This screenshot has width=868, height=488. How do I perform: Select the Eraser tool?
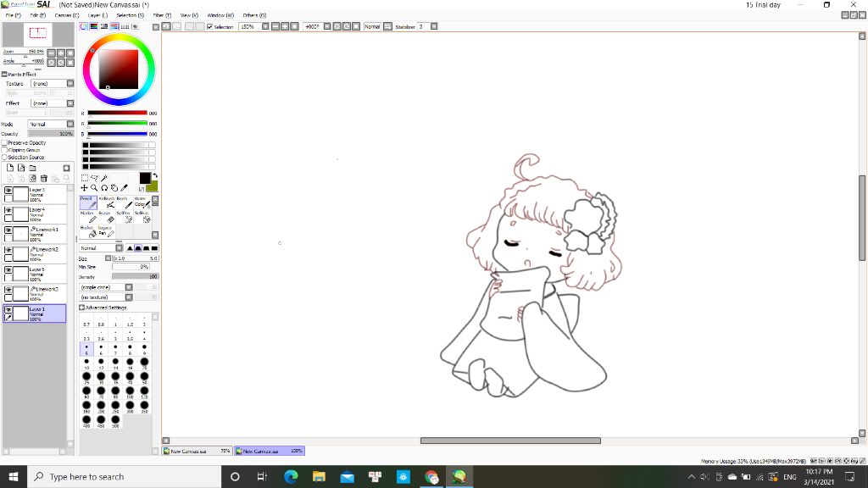coord(106,217)
